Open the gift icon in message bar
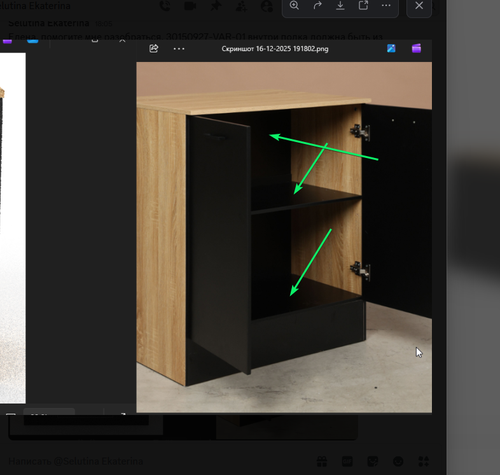Viewport: 500px width, 475px height. (322, 461)
